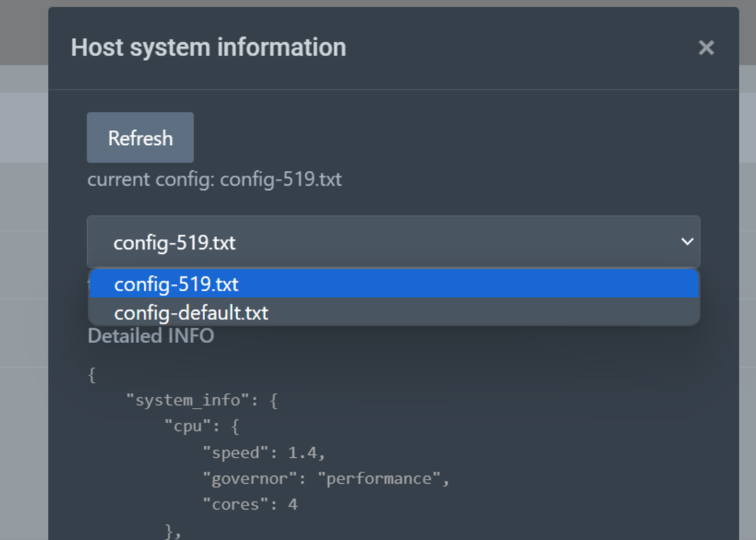Close the Host system information dialog
Screen dimensions: 756x540
pos(705,48)
